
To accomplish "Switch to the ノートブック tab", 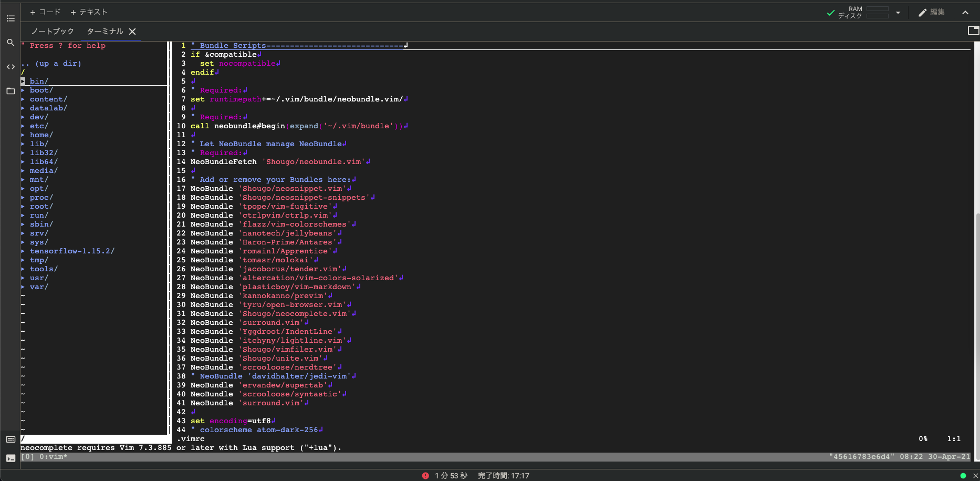I will (x=52, y=32).
